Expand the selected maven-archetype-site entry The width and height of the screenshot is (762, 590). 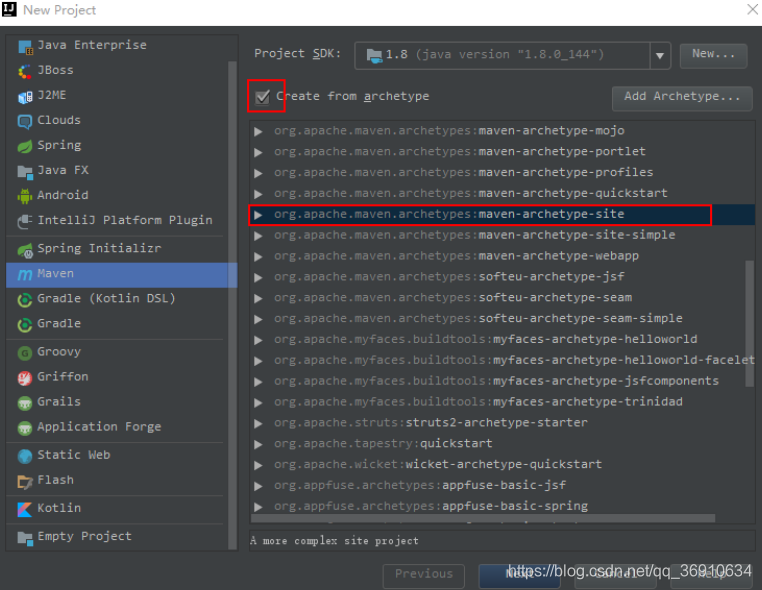coord(259,215)
